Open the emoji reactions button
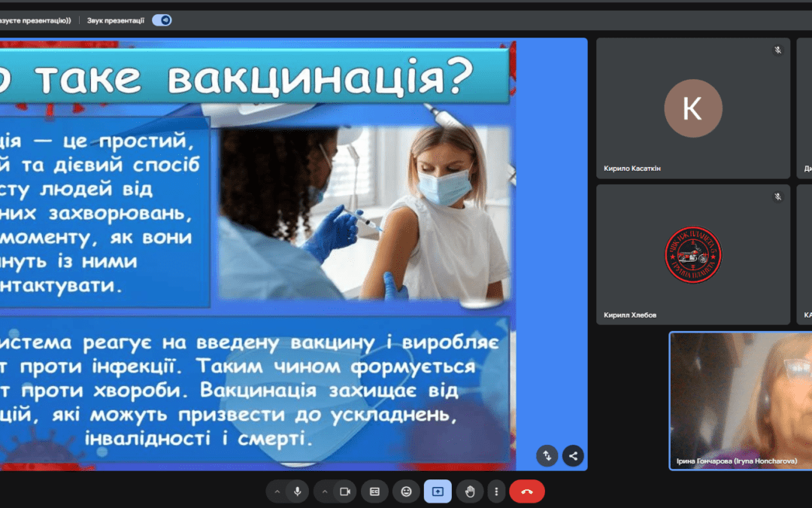Viewport: 812px width, 508px height. [407, 491]
